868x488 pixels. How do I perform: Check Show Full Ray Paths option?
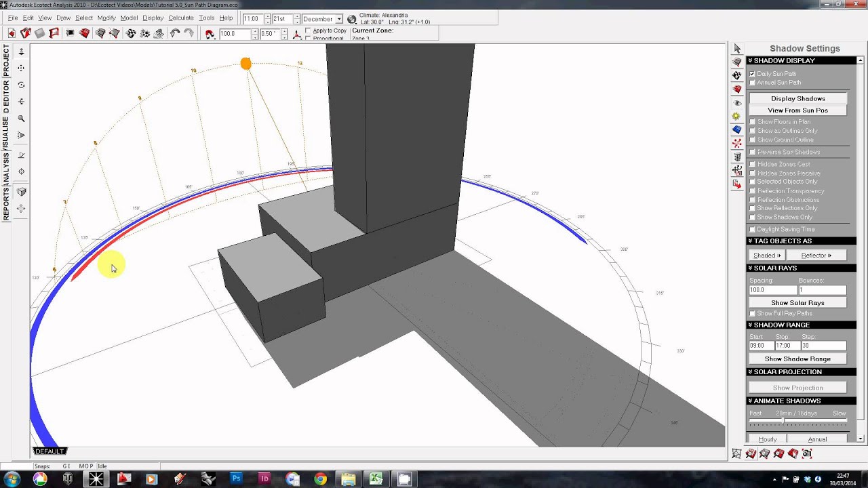pos(752,314)
